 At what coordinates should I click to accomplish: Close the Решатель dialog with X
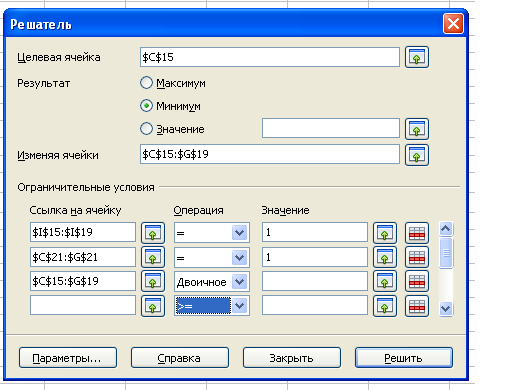point(453,24)
